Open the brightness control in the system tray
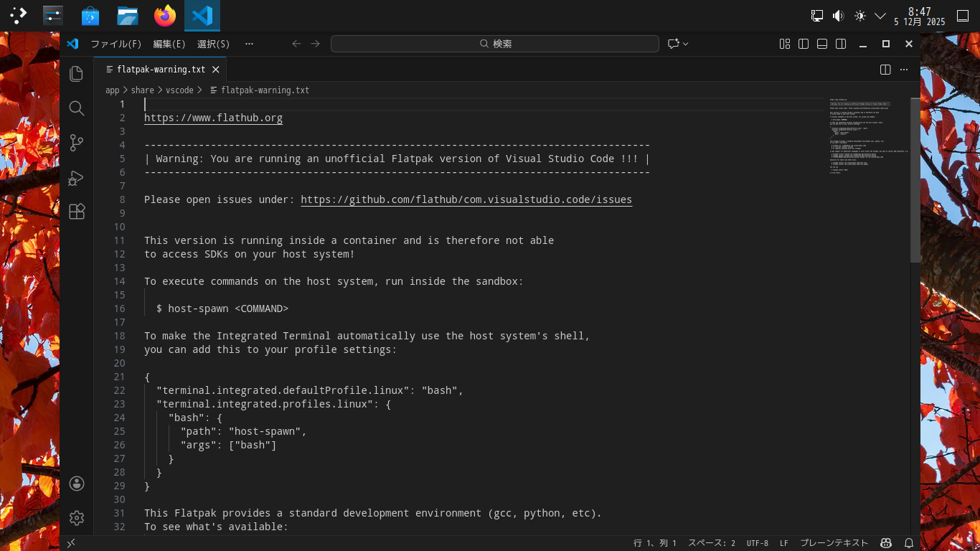The image size is (980, 551). 859,15
